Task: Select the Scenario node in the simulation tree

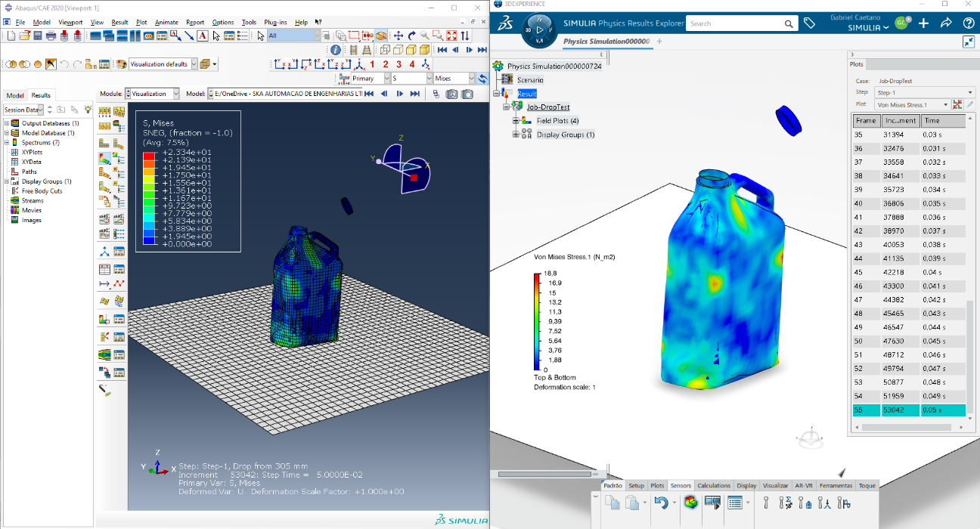Action: click(x=530, y=80)
